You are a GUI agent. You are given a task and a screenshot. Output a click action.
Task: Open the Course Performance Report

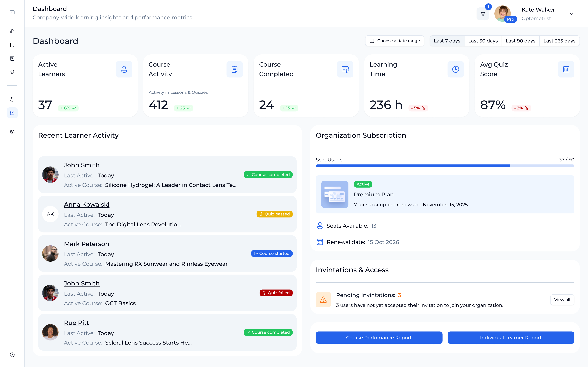click(x=379, y=337)
